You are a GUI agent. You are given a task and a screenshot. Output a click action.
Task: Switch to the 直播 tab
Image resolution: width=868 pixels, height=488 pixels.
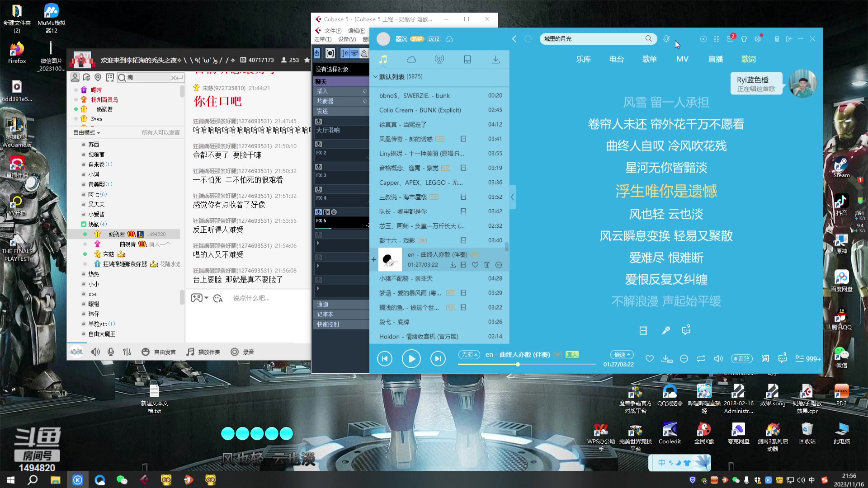click(x=716, y=59)
